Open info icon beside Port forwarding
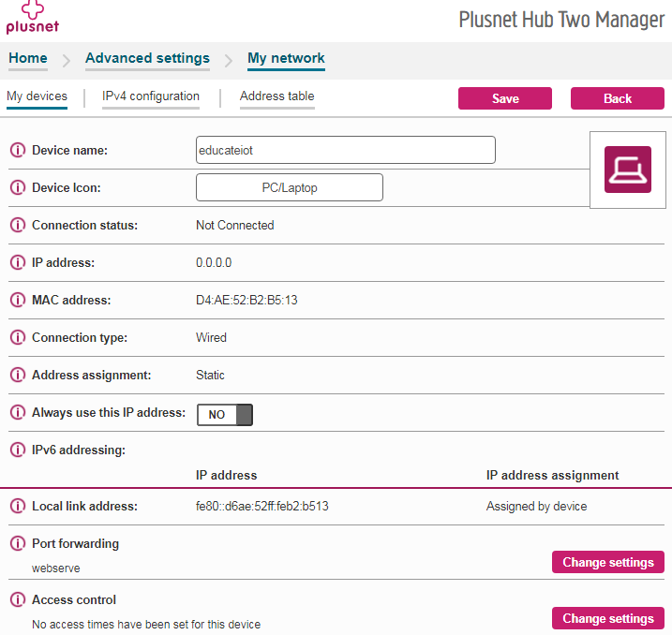Screen dimensions: 672x635 (17, 544)
